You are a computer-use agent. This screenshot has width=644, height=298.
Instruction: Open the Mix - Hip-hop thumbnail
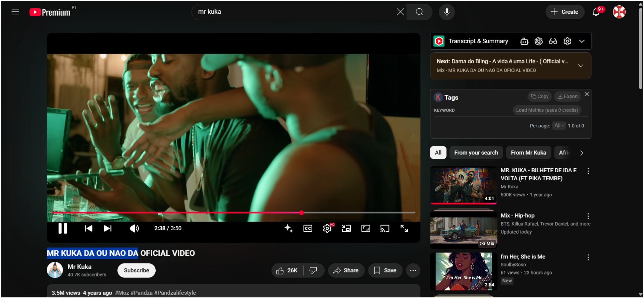point(464,230)
